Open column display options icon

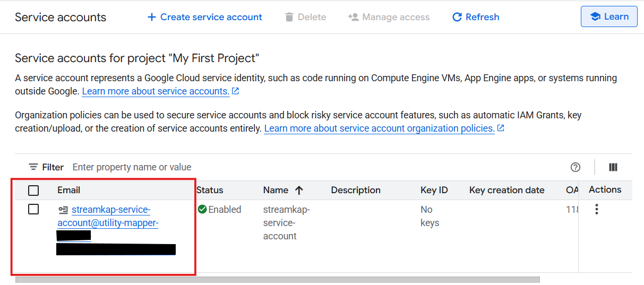613,167
